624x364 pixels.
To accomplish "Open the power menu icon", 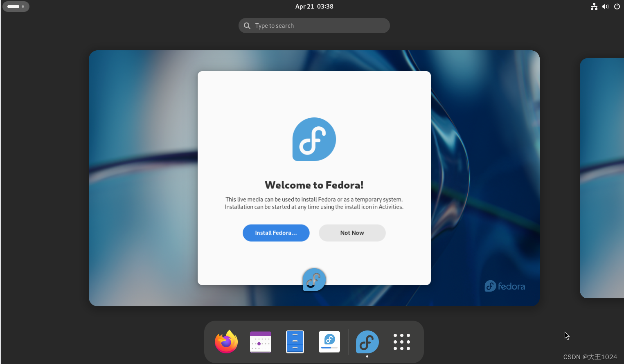I will (x=617, y=7).
